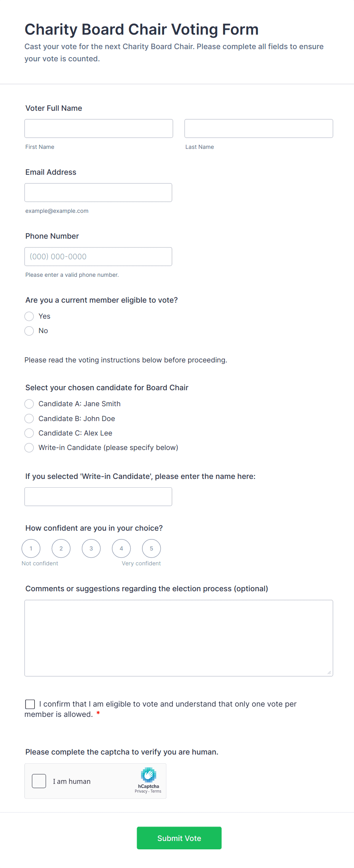
Task: Choose Candidate C: Alex Lee
Action: tap(29, 433)
